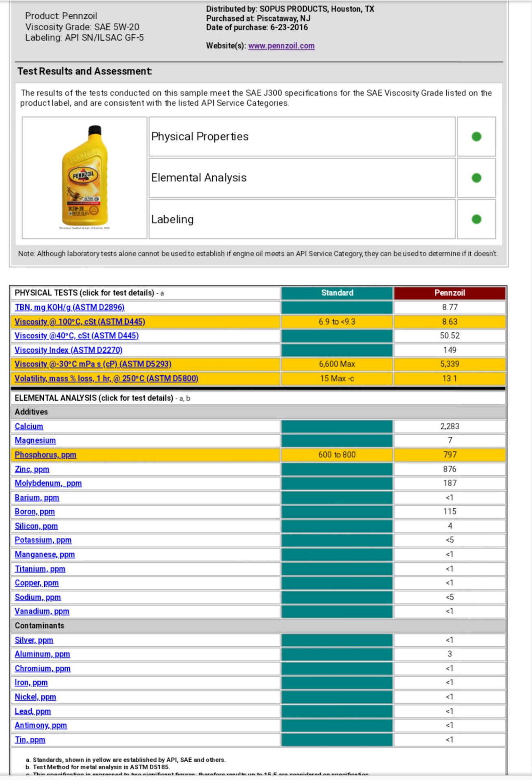
Task: Click the Date of purchase 6-23-2016 text
Action: 257,28
